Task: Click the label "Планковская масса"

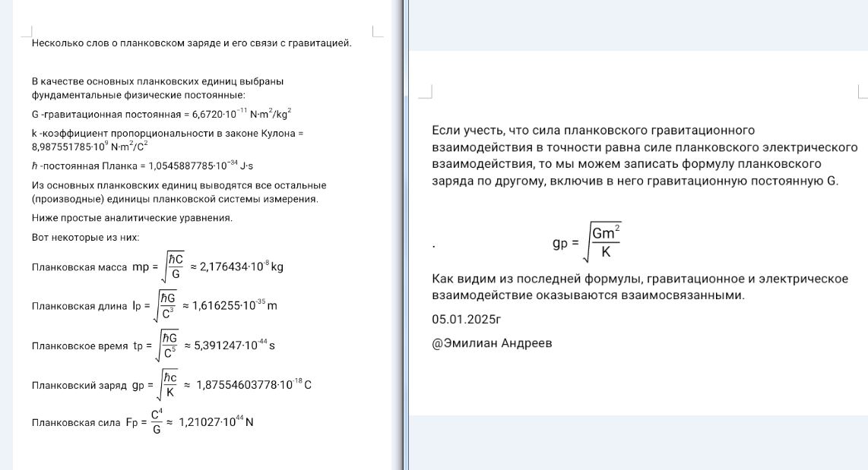Action: (79, 267)
